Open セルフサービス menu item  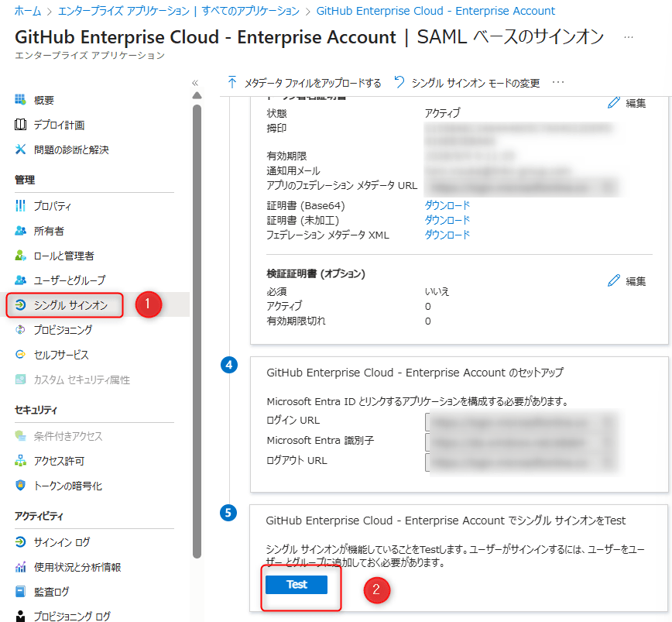click(61, 355)
